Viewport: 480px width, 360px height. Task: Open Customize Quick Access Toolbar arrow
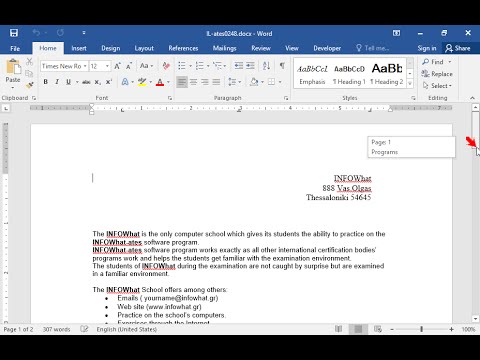pos(84,33)
